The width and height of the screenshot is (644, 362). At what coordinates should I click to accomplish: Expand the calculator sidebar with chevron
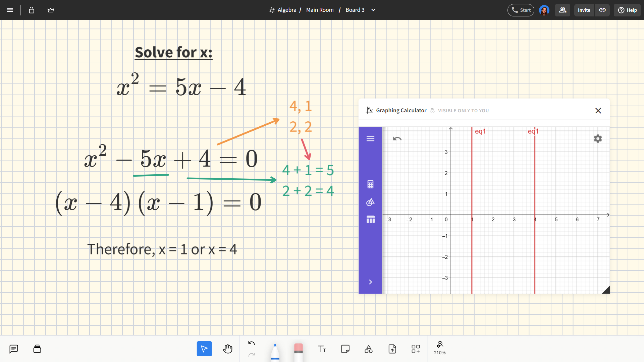[370, 282]
